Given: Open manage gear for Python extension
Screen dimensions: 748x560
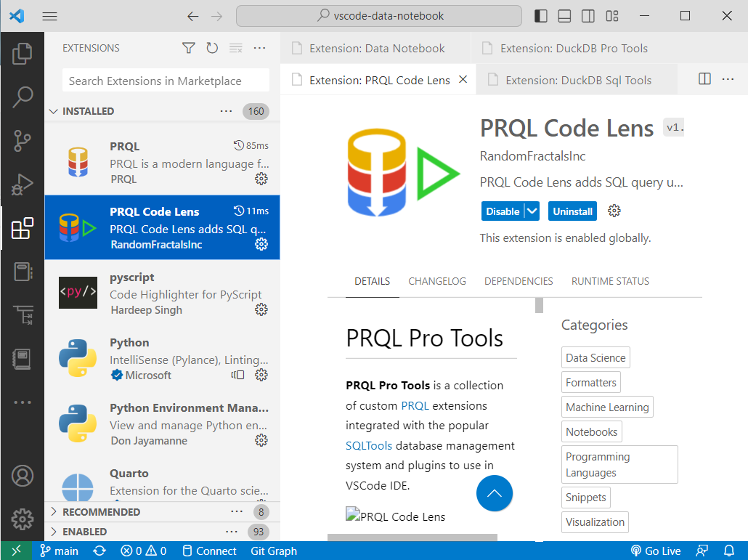Looking at the screenshot, I should click(x=261, y=375).
